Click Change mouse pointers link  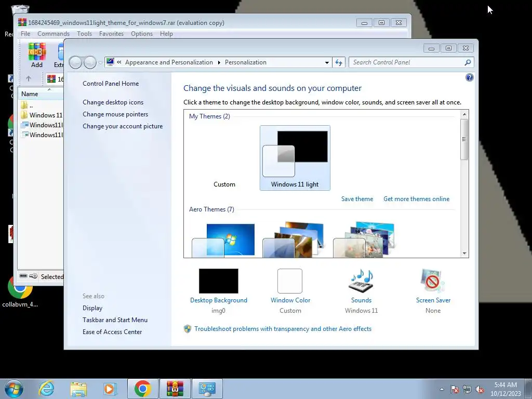(x=115, y=114)
